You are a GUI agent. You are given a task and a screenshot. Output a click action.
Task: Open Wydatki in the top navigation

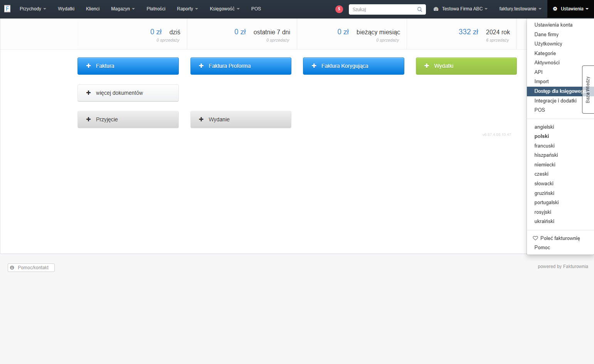pos(66,9)
